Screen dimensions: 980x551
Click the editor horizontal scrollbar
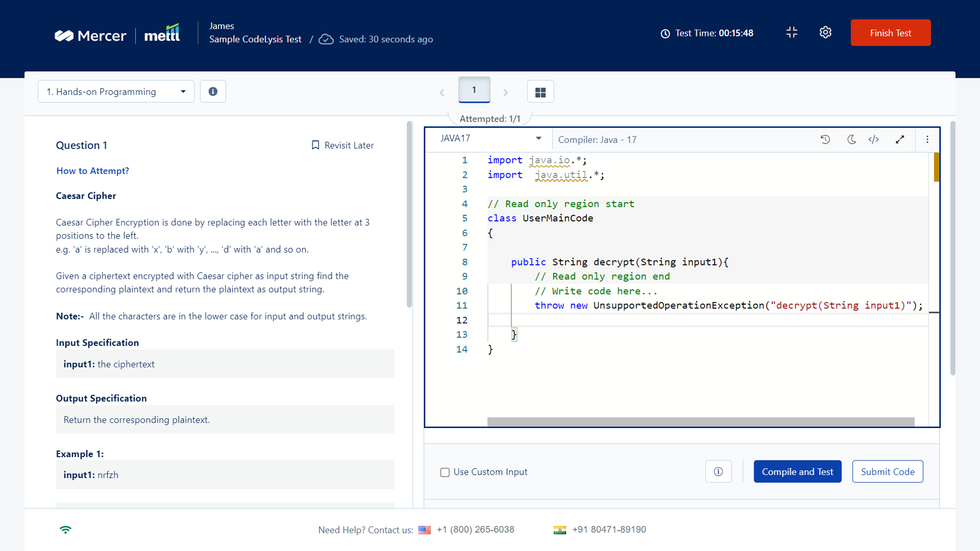tap(701, 422)
